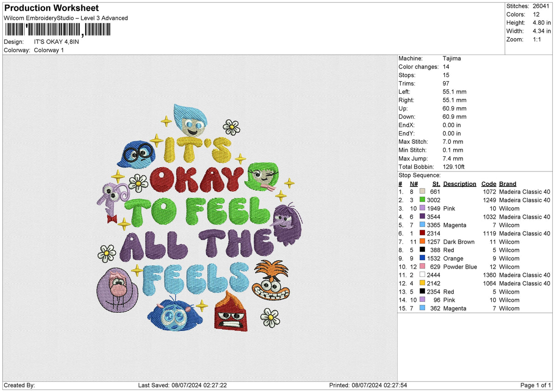Click the Created By: footer label
The image size is (555, 392).
click(x=19, y=385)
